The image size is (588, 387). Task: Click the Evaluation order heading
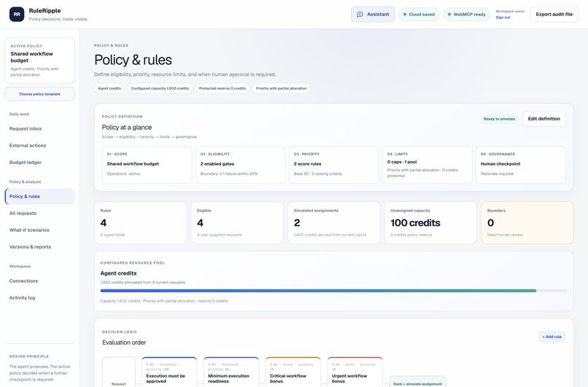(x=124, y=343)
